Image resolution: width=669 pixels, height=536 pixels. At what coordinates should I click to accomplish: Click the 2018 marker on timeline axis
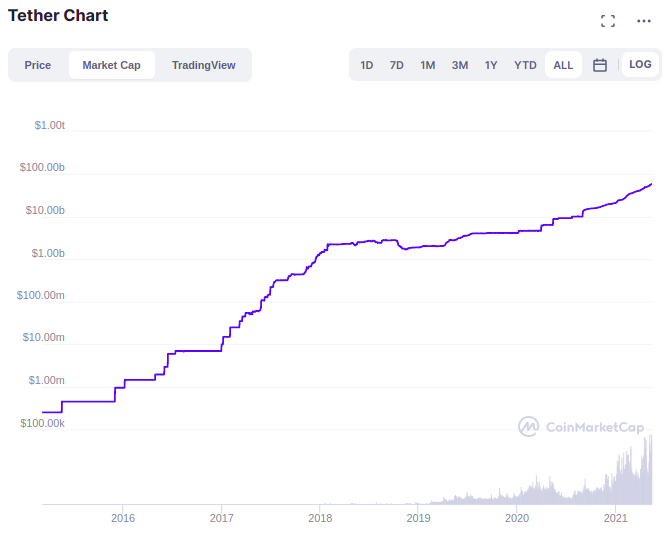320,518
